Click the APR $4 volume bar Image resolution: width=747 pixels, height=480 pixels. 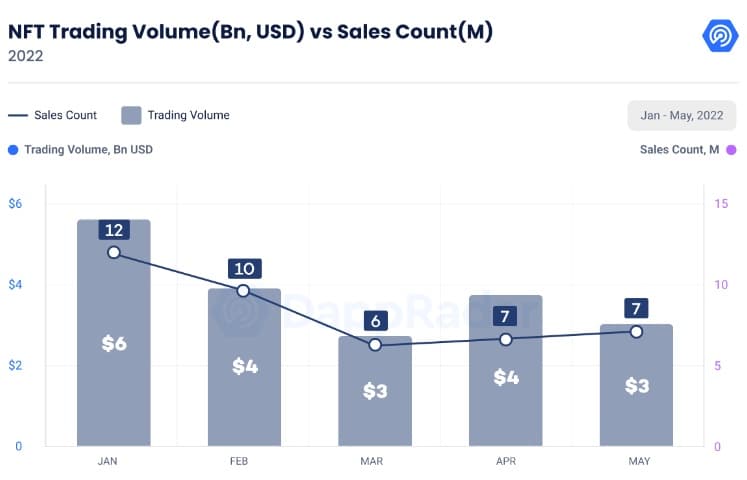506,370
